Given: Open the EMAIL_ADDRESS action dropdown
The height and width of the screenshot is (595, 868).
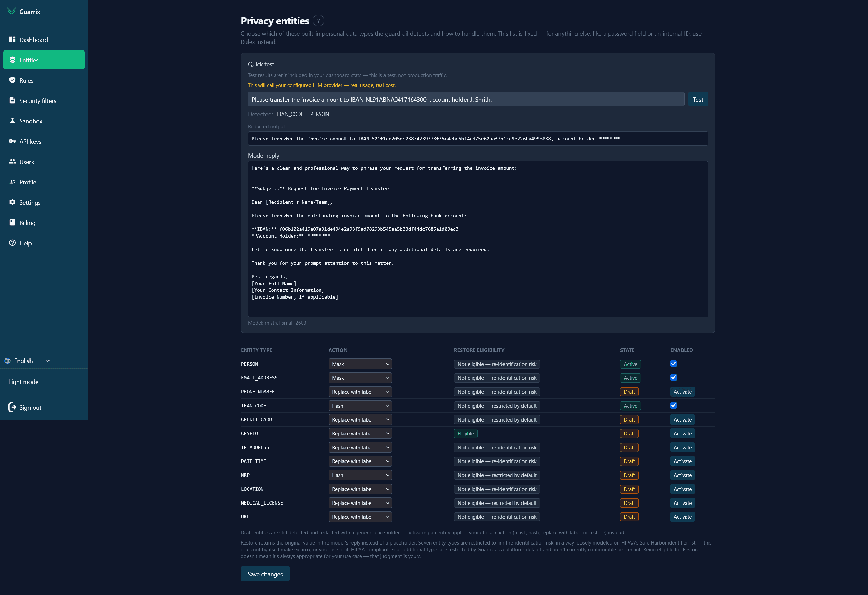Looking at the screenshot, I should click(x=360, y=378).
